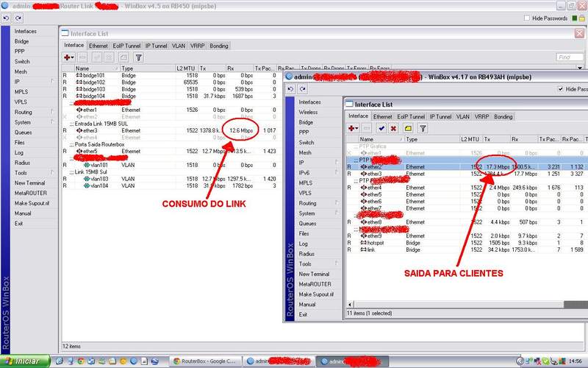Expand the Tools submenu in the back window sidebar
Viewport: 588px width, 368px height.
click(x=52, y=173)
